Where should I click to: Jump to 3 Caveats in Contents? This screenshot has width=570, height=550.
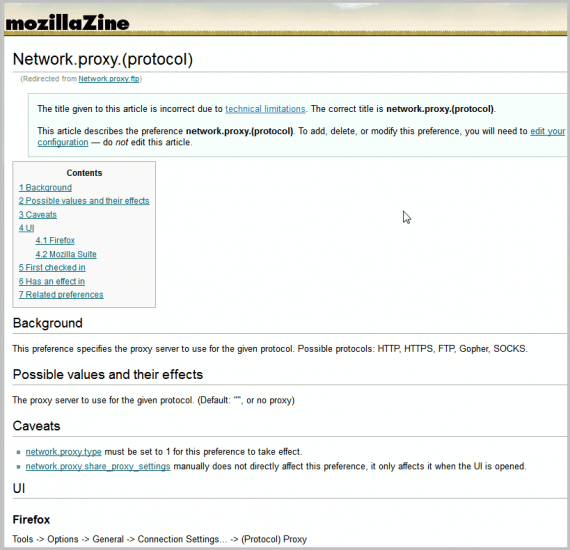tap(38, 214)
